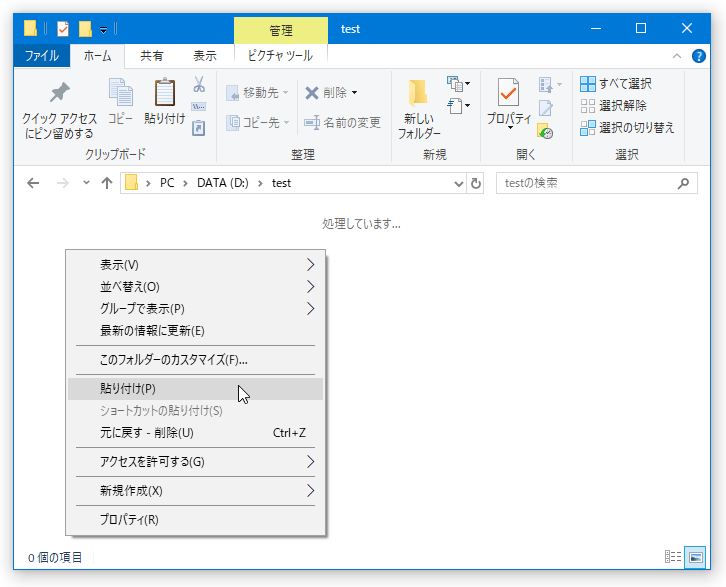The width and height of the screenshot is (726, 587).
Task: Open Help with the question mark icon
Action: point(698,56)
